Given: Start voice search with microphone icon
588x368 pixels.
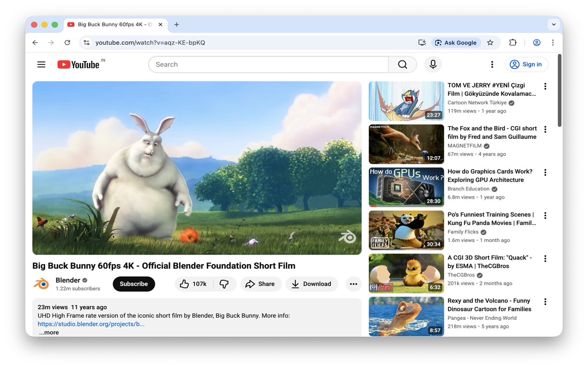Looking at the screenshot, I should [433, 64].
